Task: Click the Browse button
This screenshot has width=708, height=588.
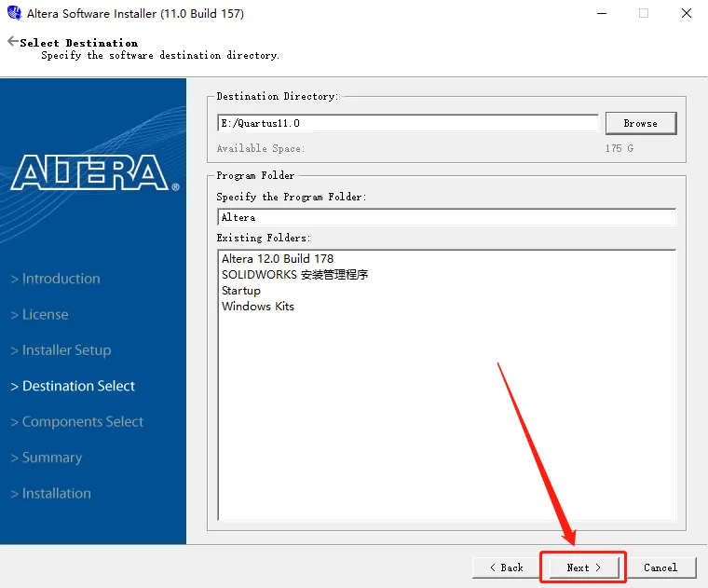Action: point(641,123)
